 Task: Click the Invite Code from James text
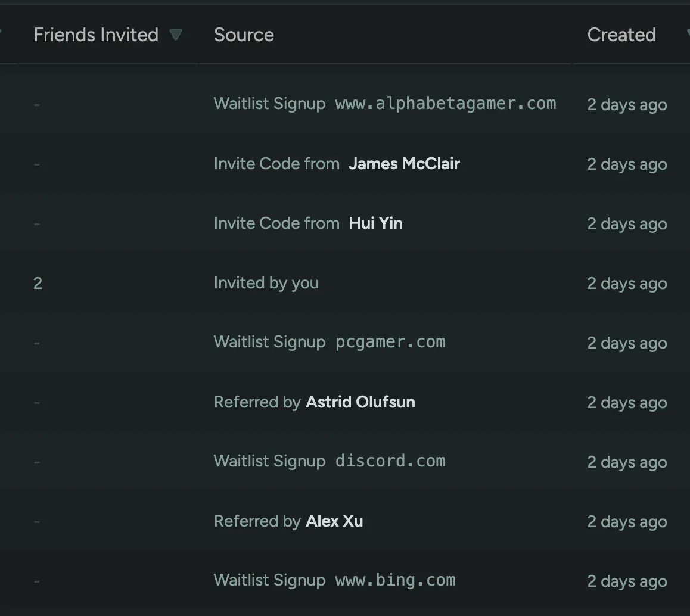(x=276, y=164)
